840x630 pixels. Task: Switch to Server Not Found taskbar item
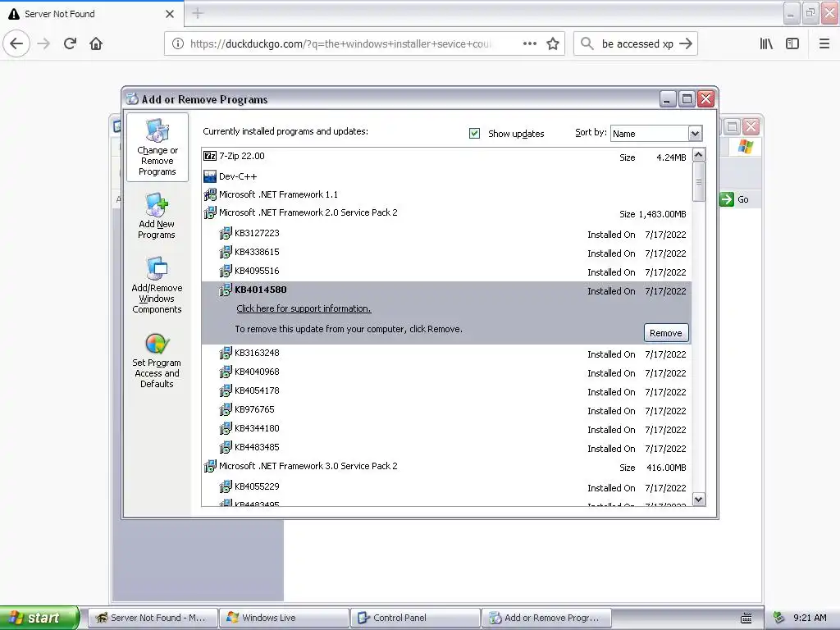(153, 618)
